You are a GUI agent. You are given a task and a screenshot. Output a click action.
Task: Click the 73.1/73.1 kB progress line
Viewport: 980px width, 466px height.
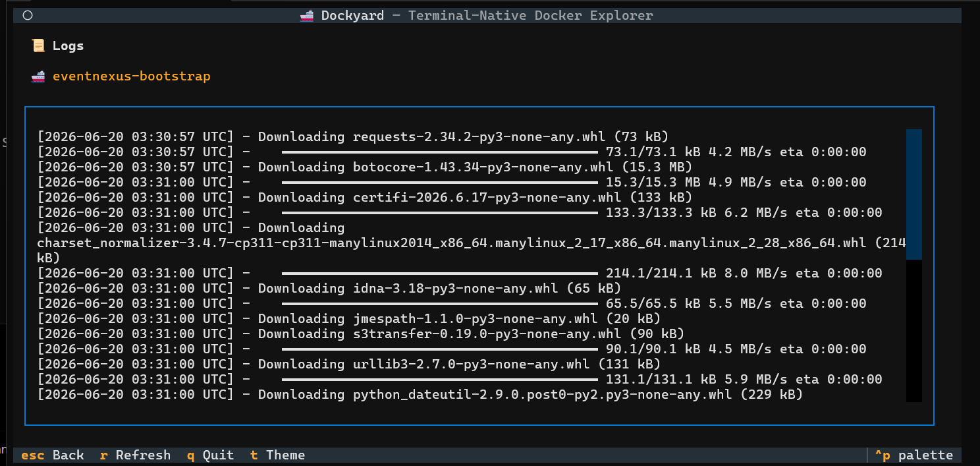click(x=452, y=152)
